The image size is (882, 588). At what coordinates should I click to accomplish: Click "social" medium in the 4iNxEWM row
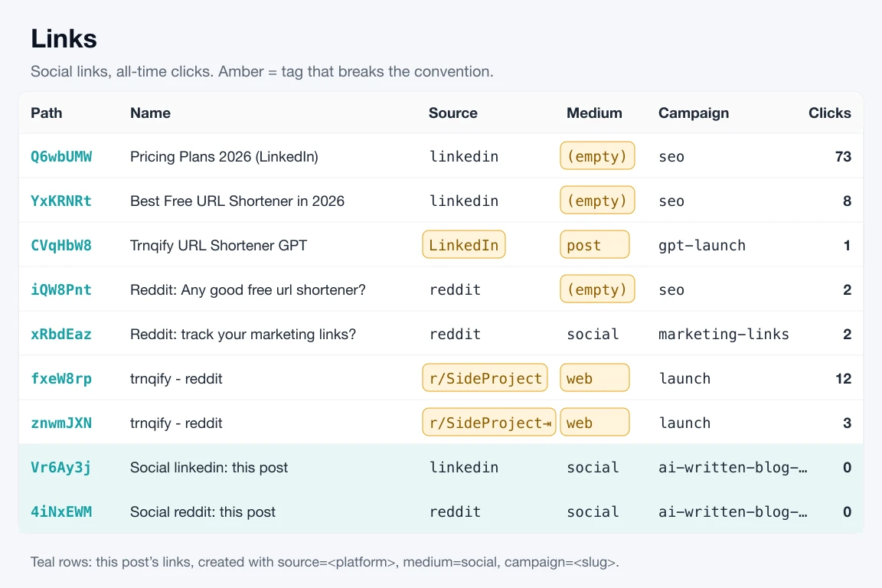point(593,512)
